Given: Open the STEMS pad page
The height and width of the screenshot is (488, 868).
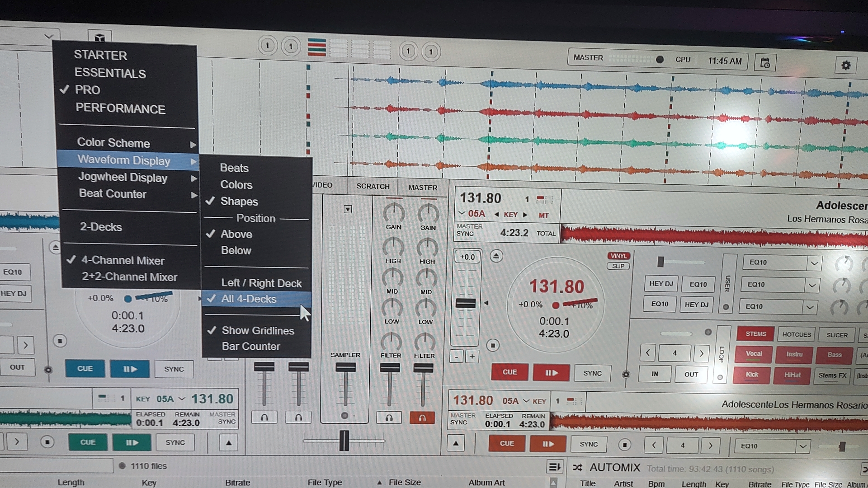Looking at the screenshot, I should (x=755, y=334).
